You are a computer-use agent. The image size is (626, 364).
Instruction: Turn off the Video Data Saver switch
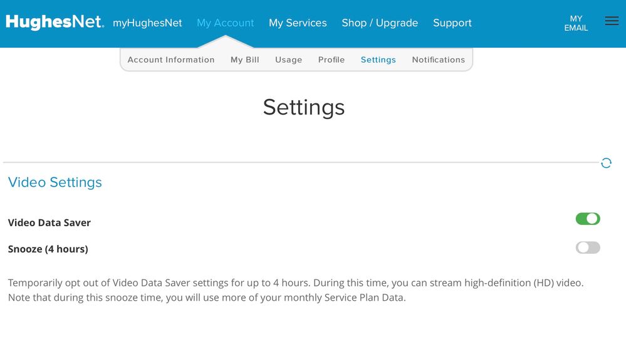click(x=588, y=219)
